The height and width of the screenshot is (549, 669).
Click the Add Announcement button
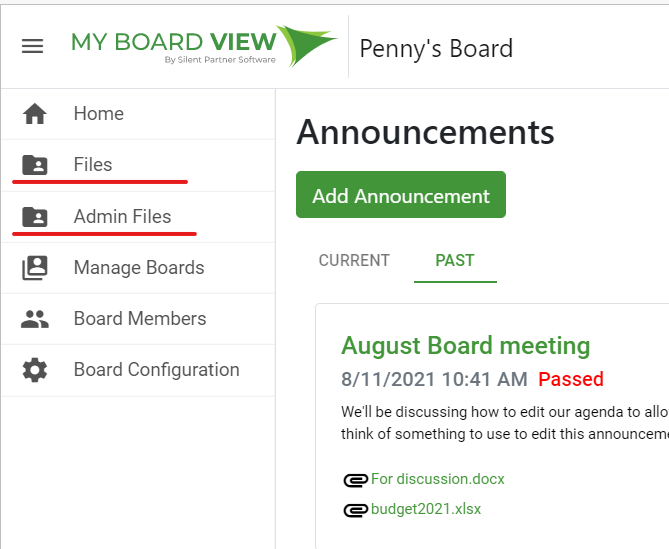pos(401,195)
